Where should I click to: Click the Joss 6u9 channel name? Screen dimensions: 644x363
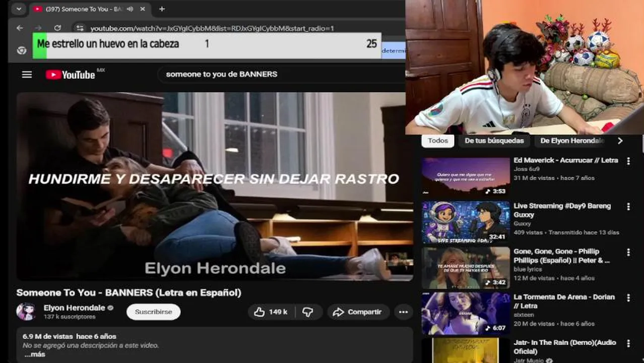(526, 169)
